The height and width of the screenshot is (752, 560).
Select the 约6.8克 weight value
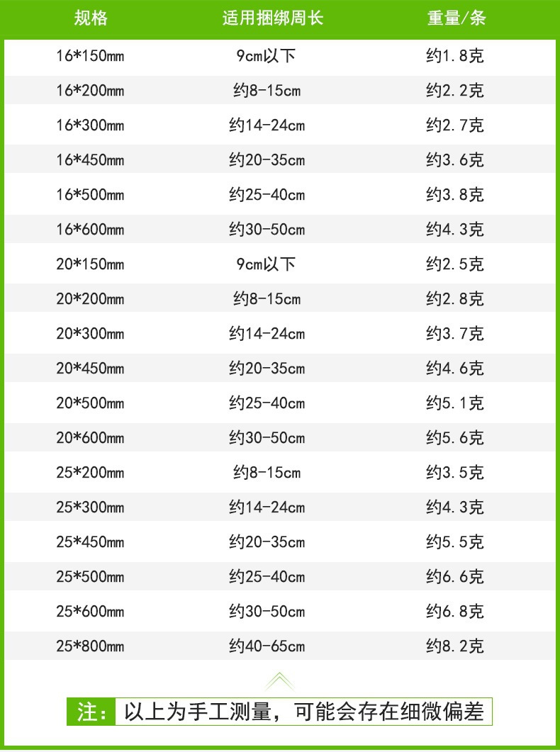tap(454, 612)
